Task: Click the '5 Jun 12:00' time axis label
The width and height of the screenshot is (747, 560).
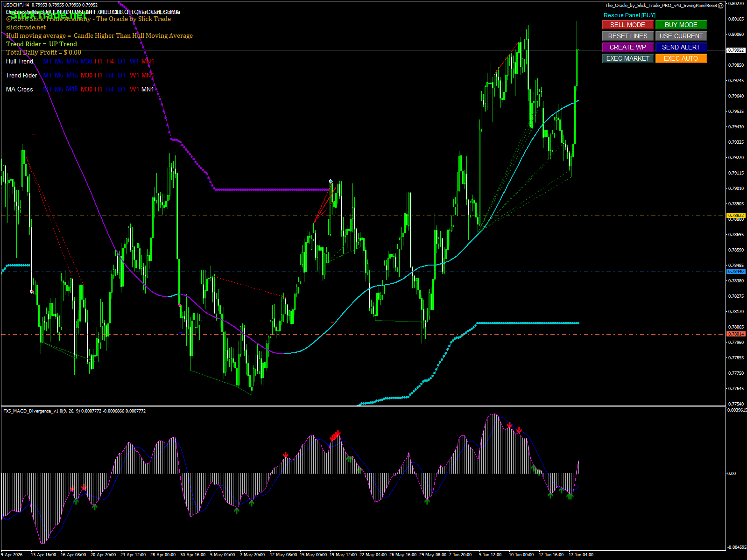Action: (x=490, y=555)
